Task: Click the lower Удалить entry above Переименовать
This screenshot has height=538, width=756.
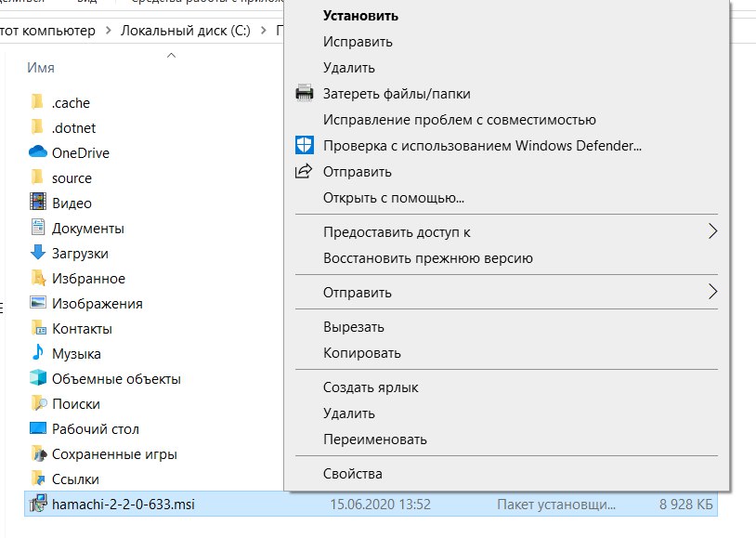Action: (x=506, y=414)
